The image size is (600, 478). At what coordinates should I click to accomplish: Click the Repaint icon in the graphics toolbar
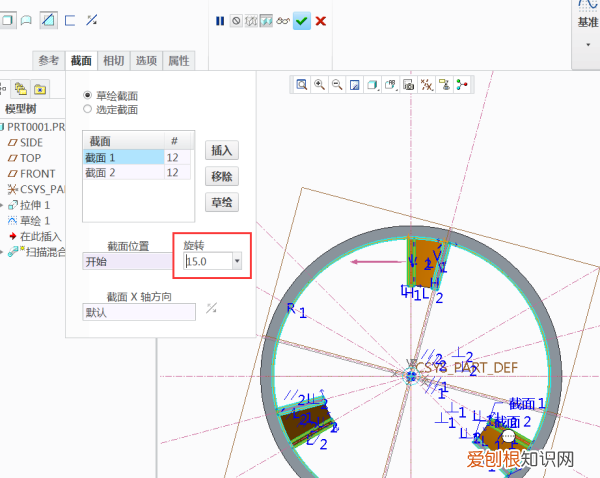tap(355, 85)
